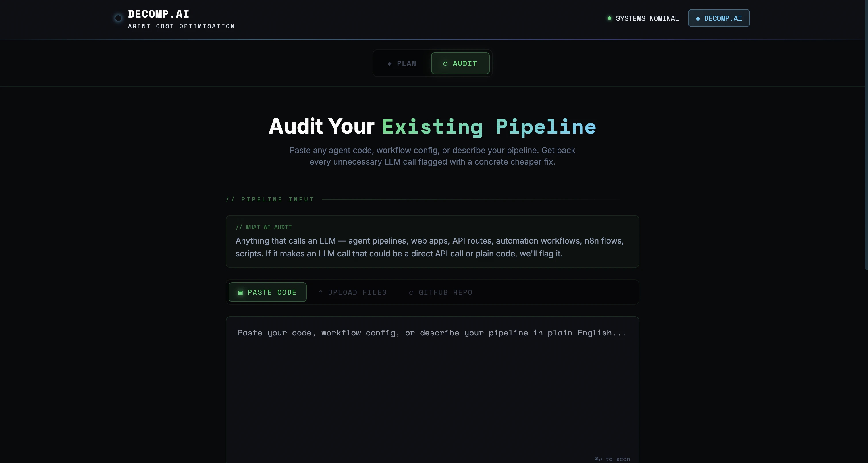868x463 pixels.
Task: Select the PASTE CODE input tab
Action: (267, 292)
